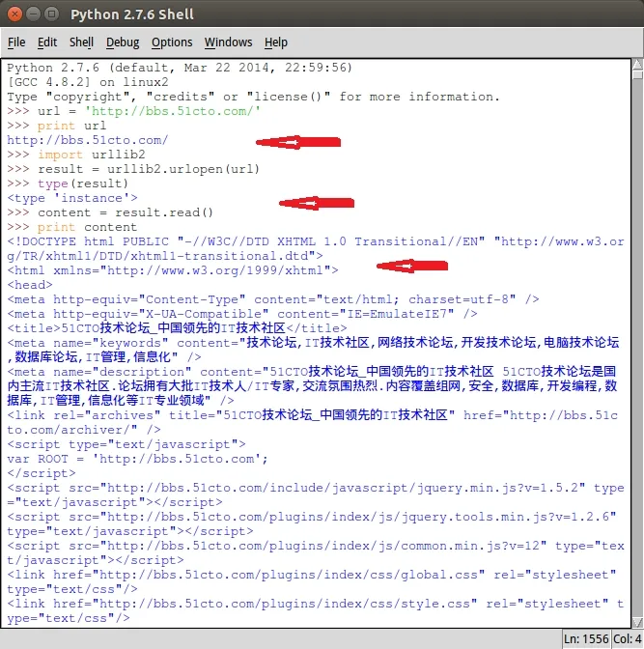The image size is (644, 649).
Task: Maximize the Python Shell window
Action: [51, 14]
